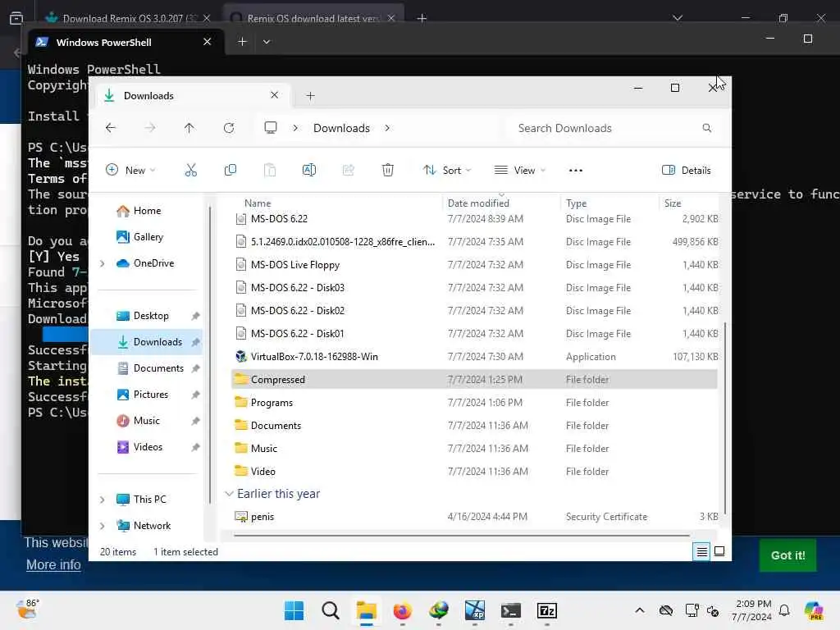Screen dimensions: 840x630
Task: Click the Cut scissors icon in Explorer toolbar
Action: point(190,171)
